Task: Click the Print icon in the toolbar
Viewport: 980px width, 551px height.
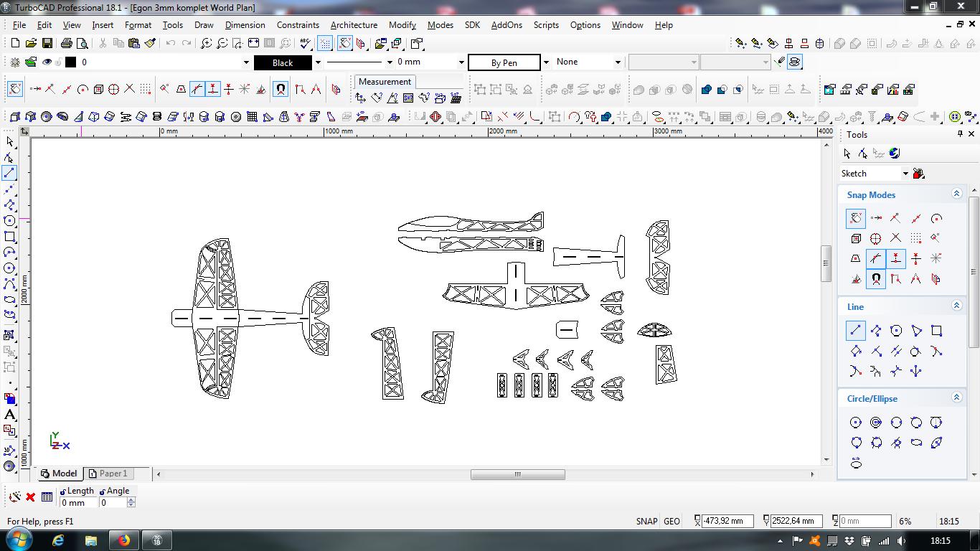Action: tap(67, 44)
